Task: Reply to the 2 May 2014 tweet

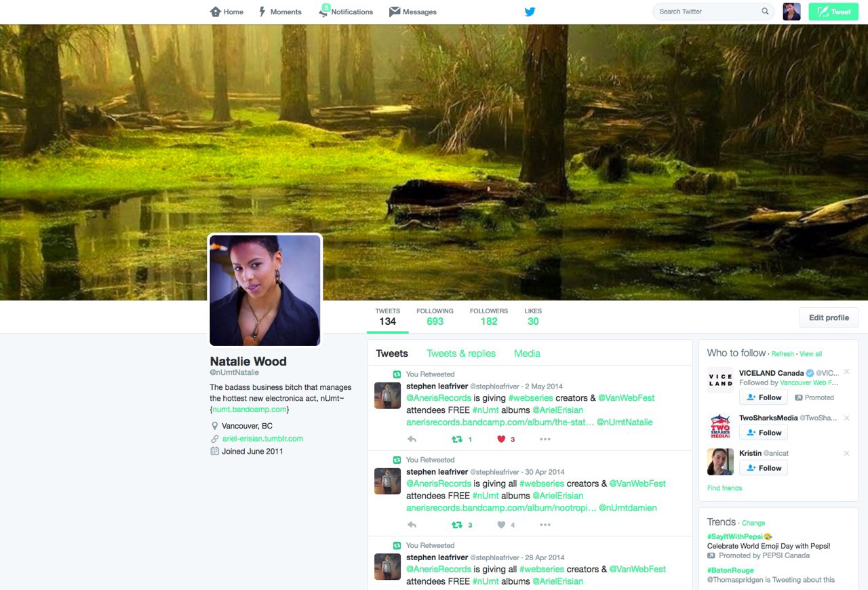Action: (x=412, y=439)
